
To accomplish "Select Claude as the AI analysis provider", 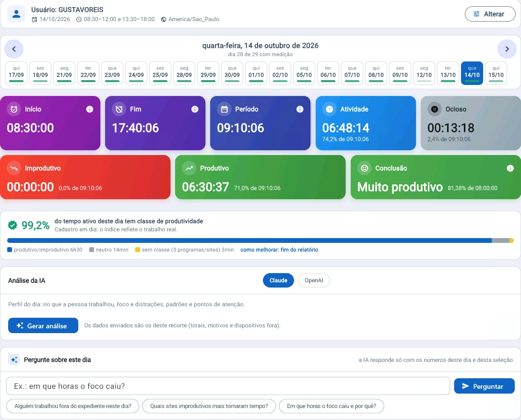I will click(278, 280).
